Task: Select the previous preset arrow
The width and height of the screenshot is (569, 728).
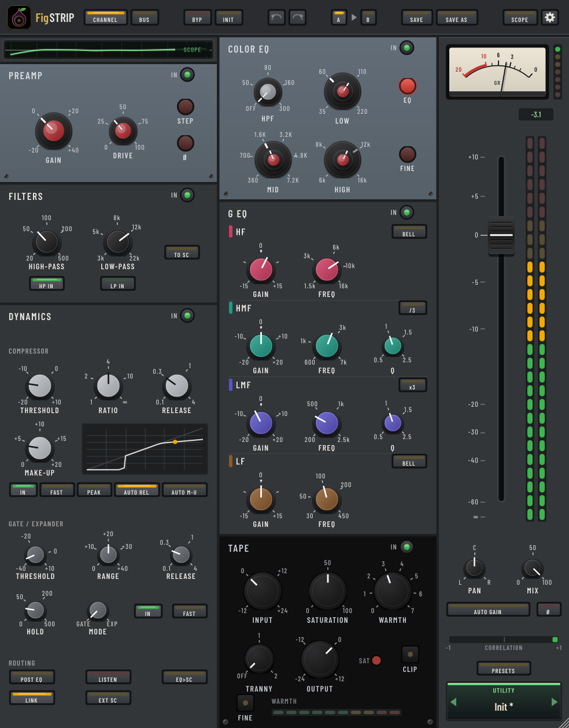Action: coord(453,702)
